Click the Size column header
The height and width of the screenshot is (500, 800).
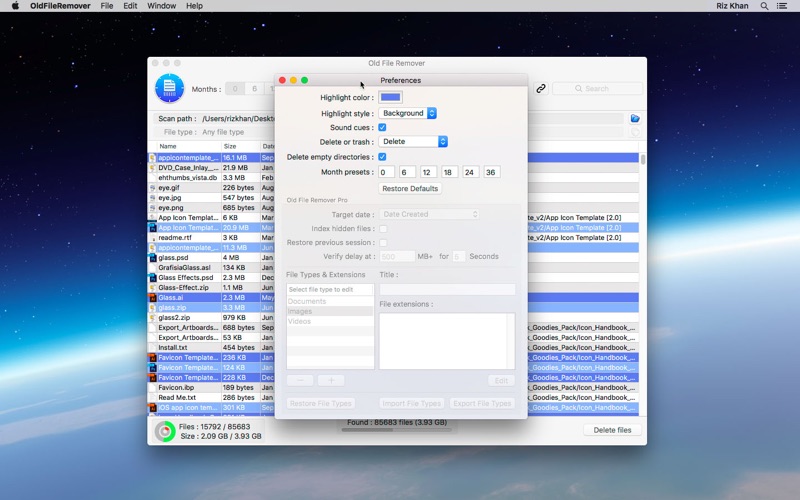241,146
